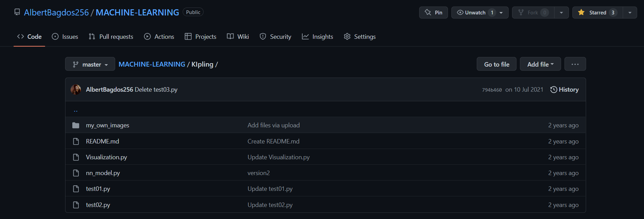Click the Go to file button
Viewport: 644px width, 219px height.
tap(496, 64)
